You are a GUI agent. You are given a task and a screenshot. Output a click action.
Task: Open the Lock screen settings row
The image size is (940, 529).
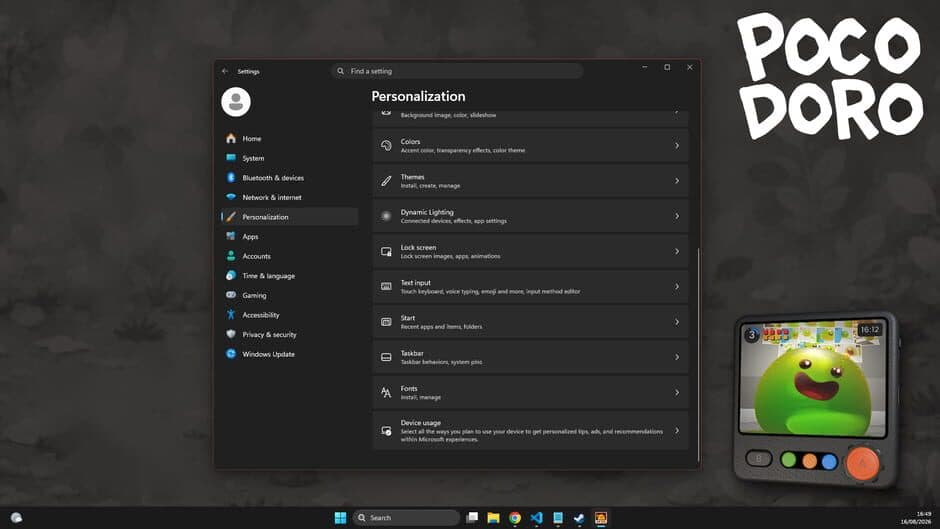(x=531, y=251)
